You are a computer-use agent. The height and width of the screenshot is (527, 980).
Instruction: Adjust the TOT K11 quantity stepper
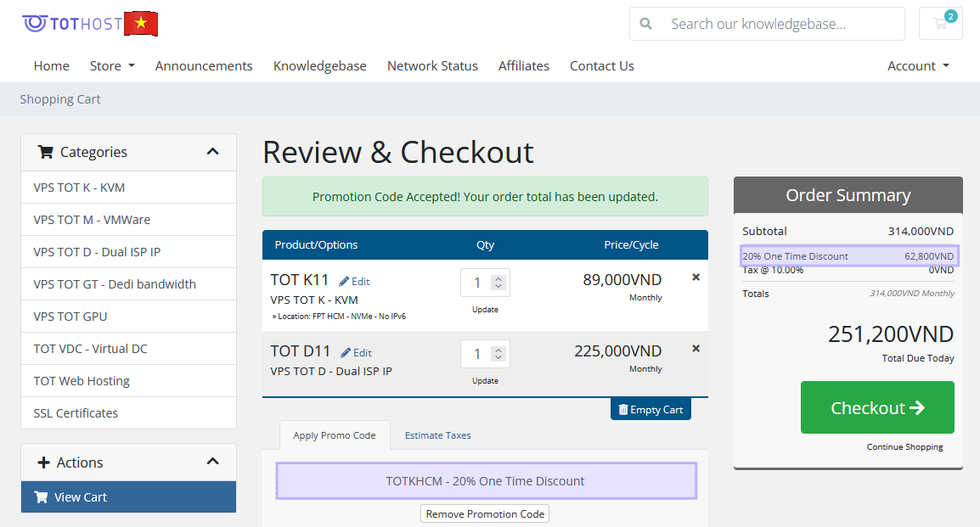pyautogui.click(x=498, y=283)
